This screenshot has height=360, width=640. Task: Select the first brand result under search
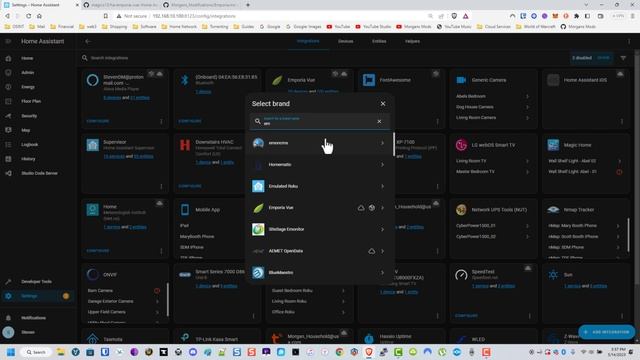[319, 143]
